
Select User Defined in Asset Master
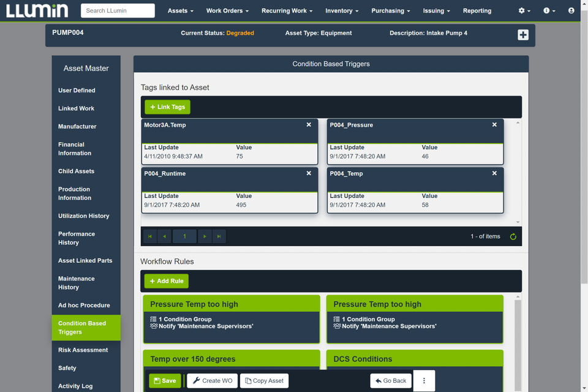86,91
